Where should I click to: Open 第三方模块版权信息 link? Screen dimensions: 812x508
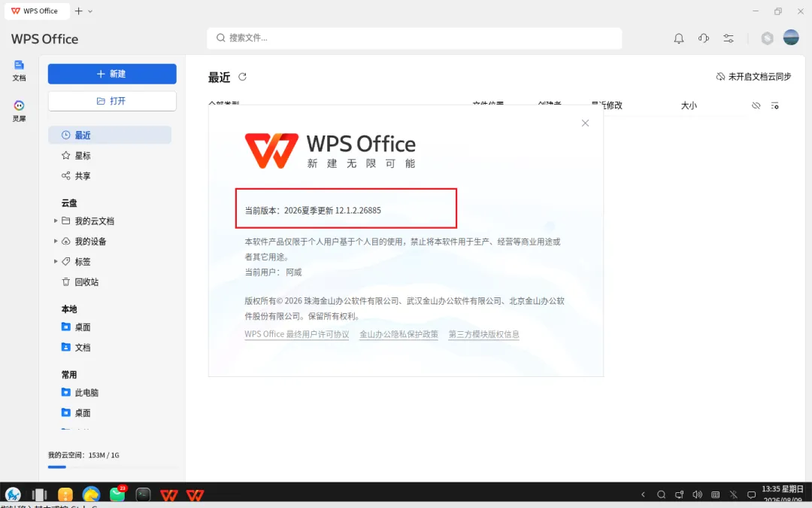pyautogui.click(x=483, y=334)
